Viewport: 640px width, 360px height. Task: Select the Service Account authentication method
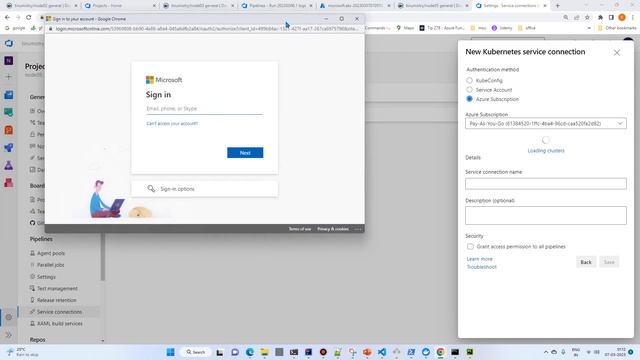469,89
